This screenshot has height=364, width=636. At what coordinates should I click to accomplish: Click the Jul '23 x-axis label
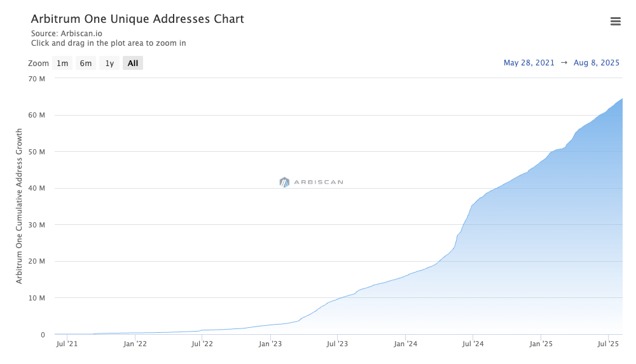point(337,344)
